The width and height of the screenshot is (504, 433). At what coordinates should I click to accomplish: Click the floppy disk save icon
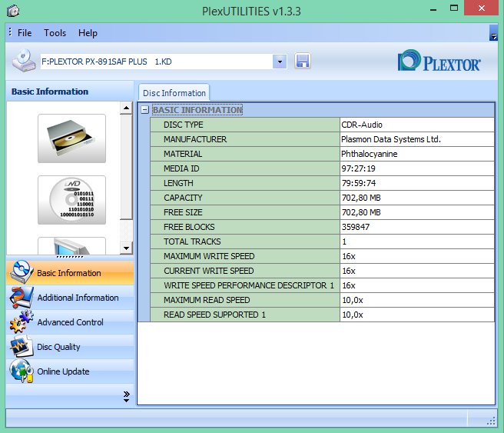[x=303, y=61]
